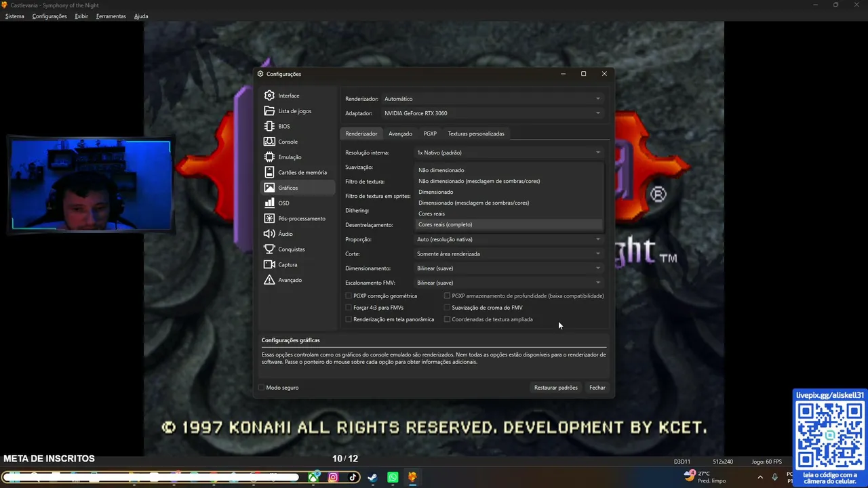Select the plain Dimensionado option
868x488 pixels.
pyautogui.click(x=509, y=192)
